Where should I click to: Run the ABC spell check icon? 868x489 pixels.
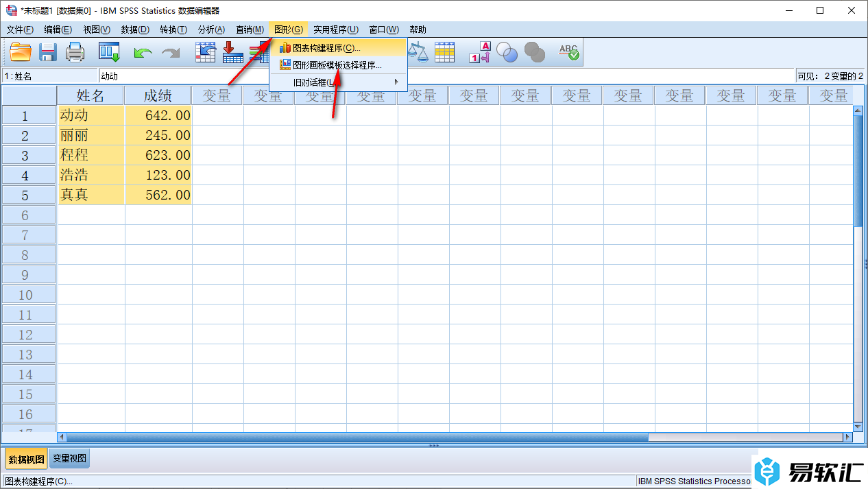pos(569,52)
